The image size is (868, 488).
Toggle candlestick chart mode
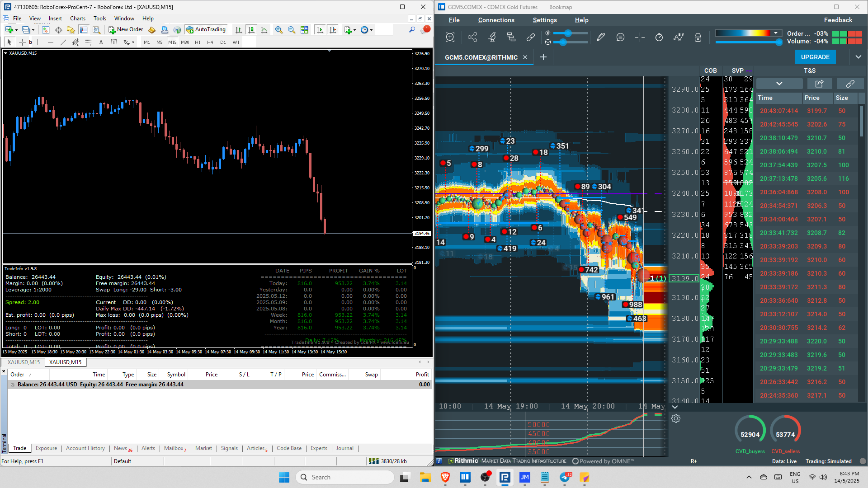tap(251, 30)
